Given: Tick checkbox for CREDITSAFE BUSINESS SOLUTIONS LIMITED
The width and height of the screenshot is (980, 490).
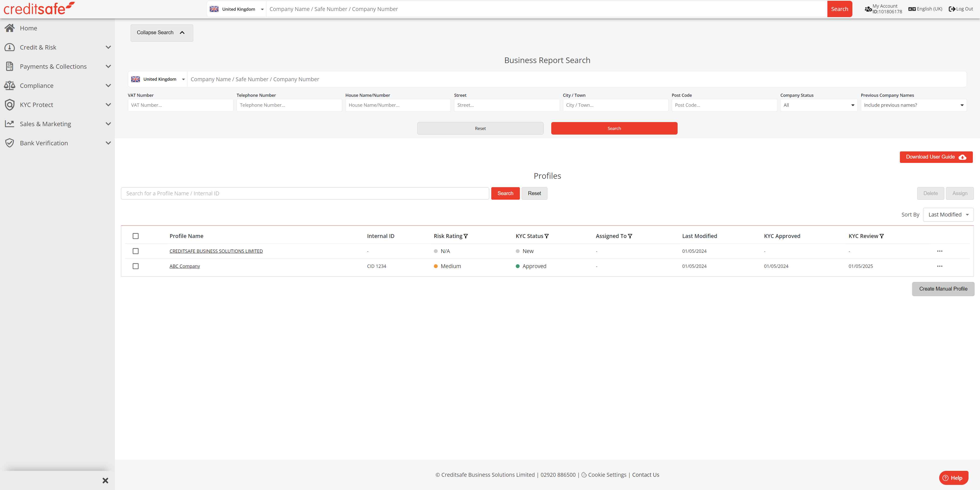Looking at the screenshot, I should [136, 251].
